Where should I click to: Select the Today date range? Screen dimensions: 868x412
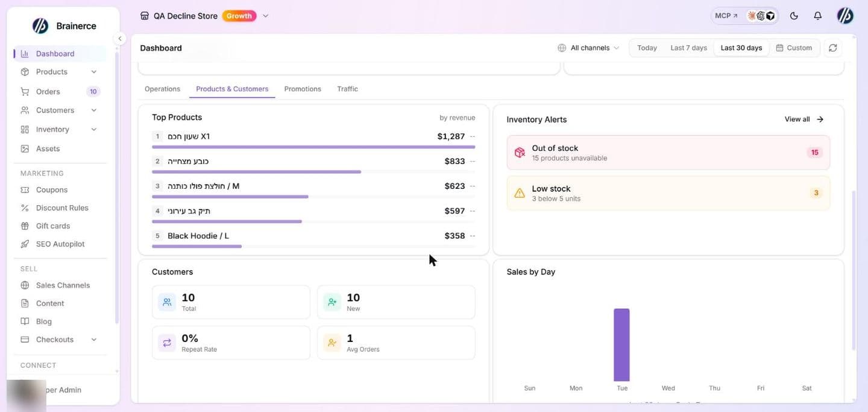(647, 48)
